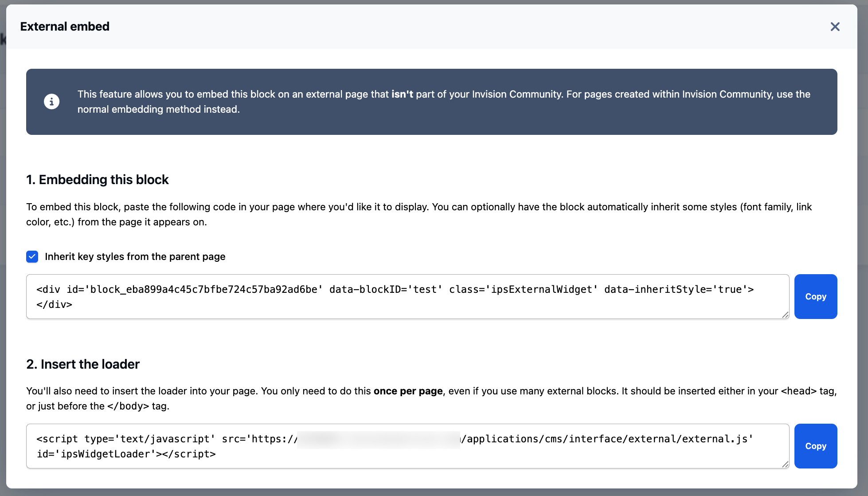
Task: Click the 'Inherit key styles from the parent page' label
Action: 135,256
